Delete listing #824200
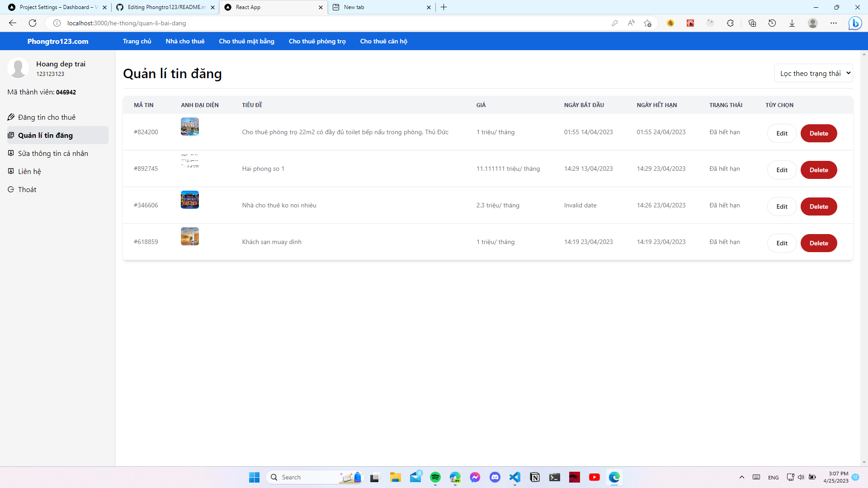Screen dimensions: 868x488 [x=819, y=133]
